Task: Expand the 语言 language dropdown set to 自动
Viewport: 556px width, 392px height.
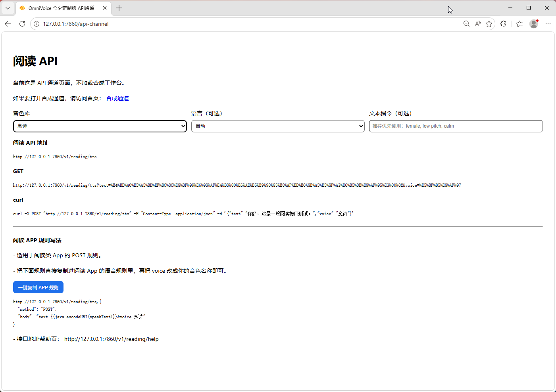Action: pos(278,126)
